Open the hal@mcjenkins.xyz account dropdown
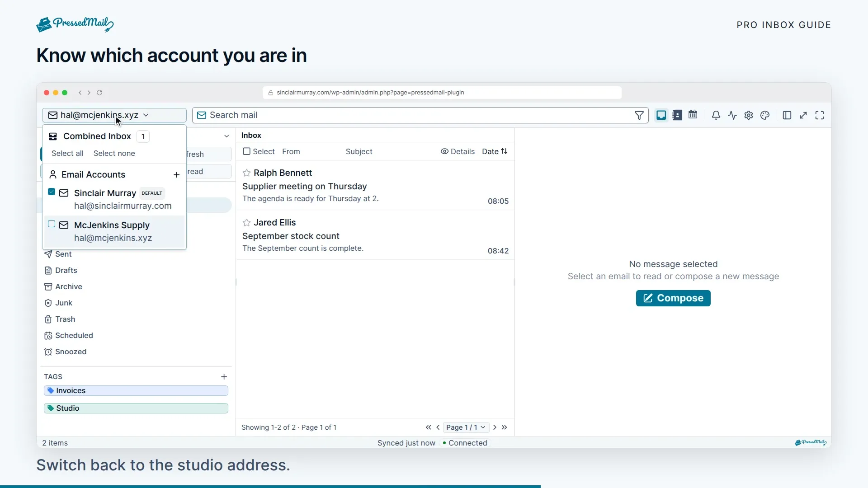 114,115
